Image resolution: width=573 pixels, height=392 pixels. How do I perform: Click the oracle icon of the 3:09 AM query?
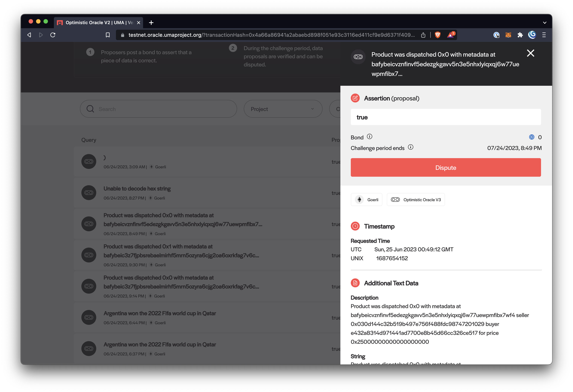tap(89, 161)
